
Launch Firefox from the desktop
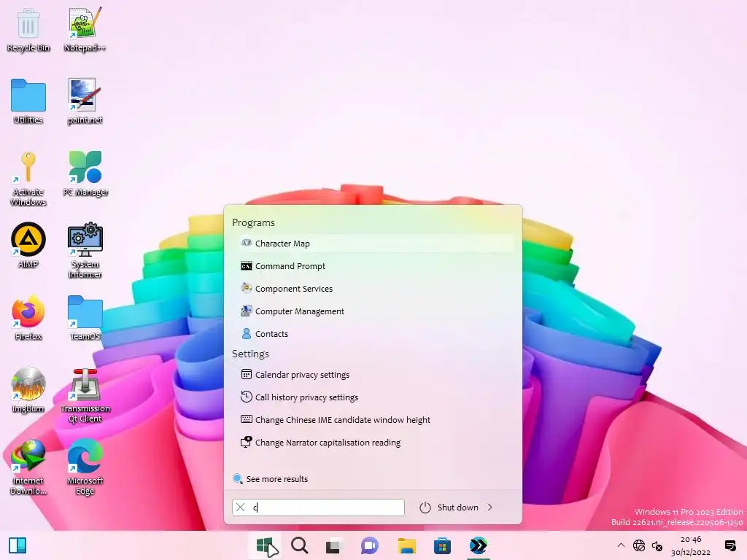click(28, 318)
